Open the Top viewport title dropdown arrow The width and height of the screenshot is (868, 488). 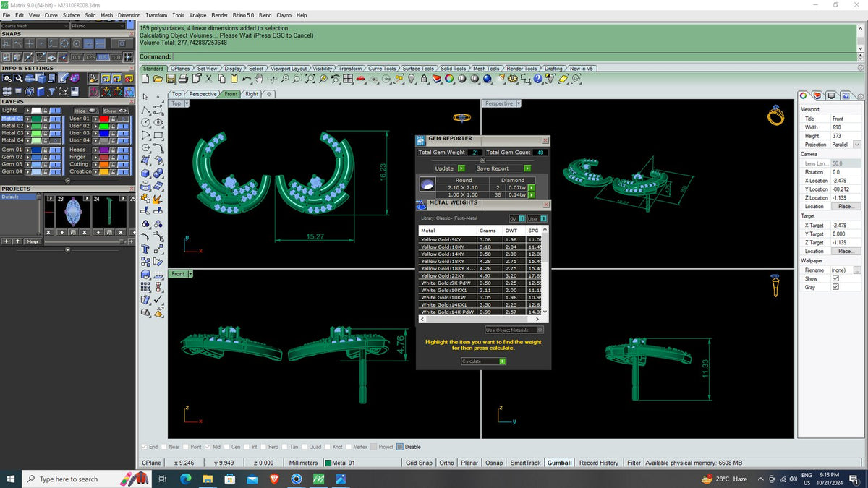[187, 103]
